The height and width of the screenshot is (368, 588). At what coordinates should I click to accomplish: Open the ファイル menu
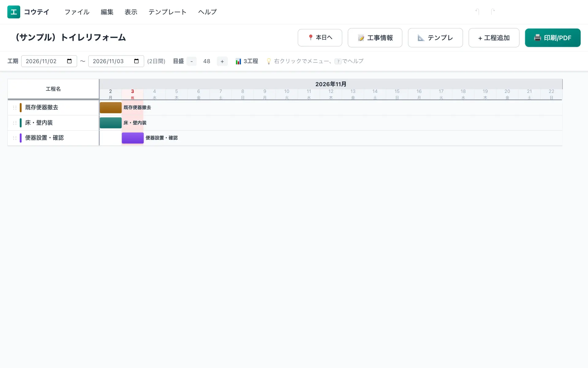[77, 12]
